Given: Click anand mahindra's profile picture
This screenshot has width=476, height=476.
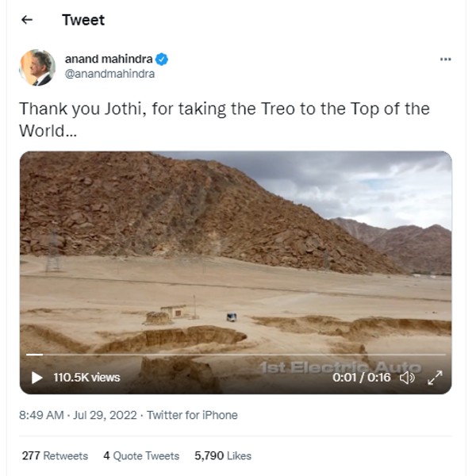Looking at the screenshot, I should pyautogui.click(x=37, y=67).
